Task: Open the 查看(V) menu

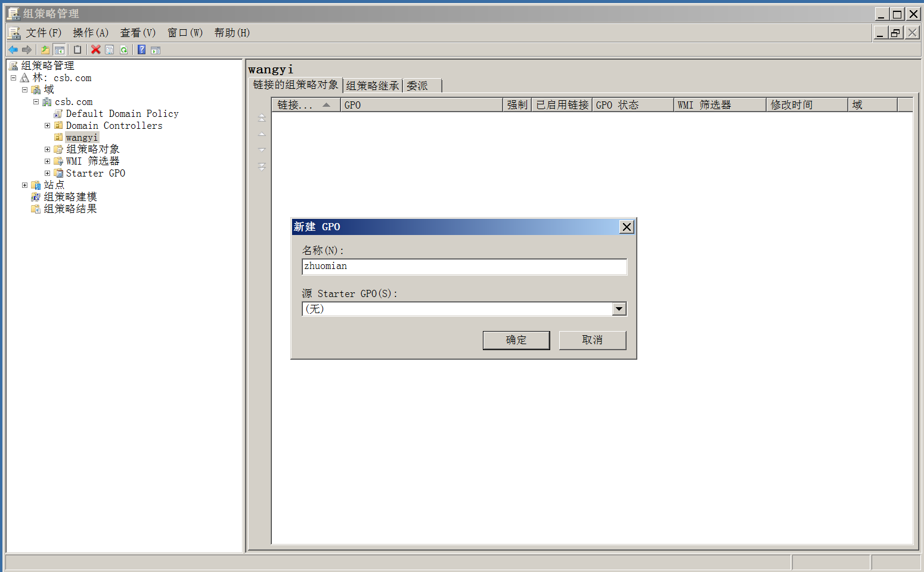Action: coord(138,33)
